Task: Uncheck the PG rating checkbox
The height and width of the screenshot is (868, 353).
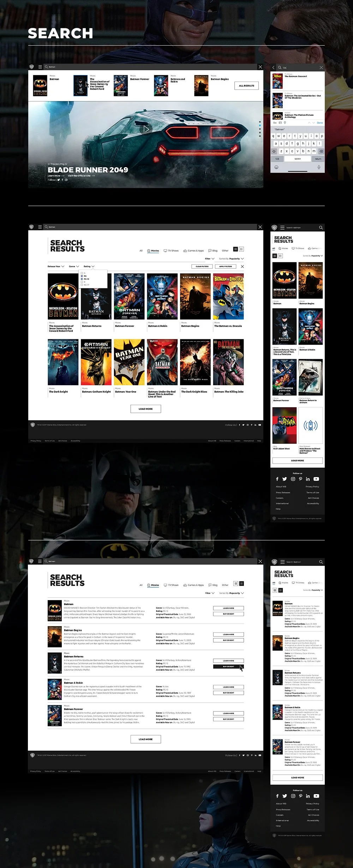Action: point(82,276)
